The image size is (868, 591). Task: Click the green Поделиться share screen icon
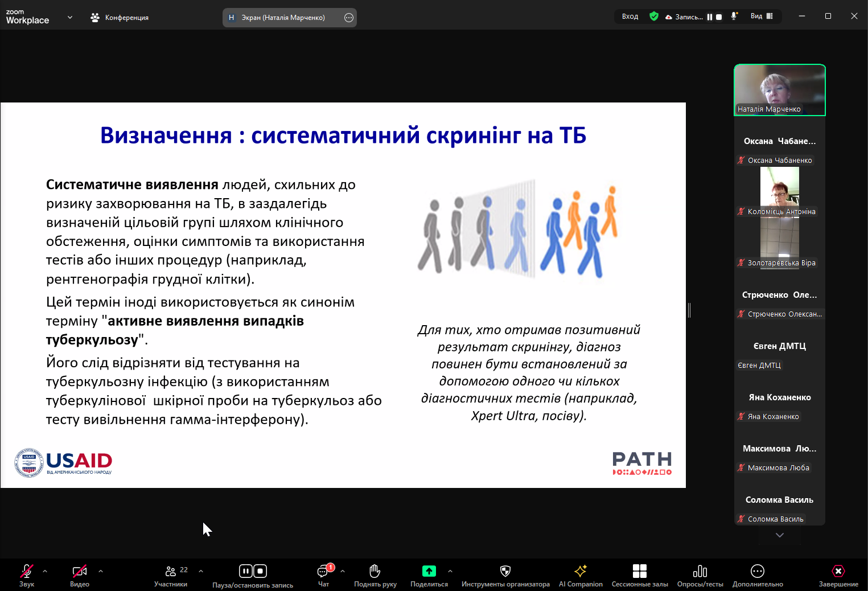[x=429, y=571]
